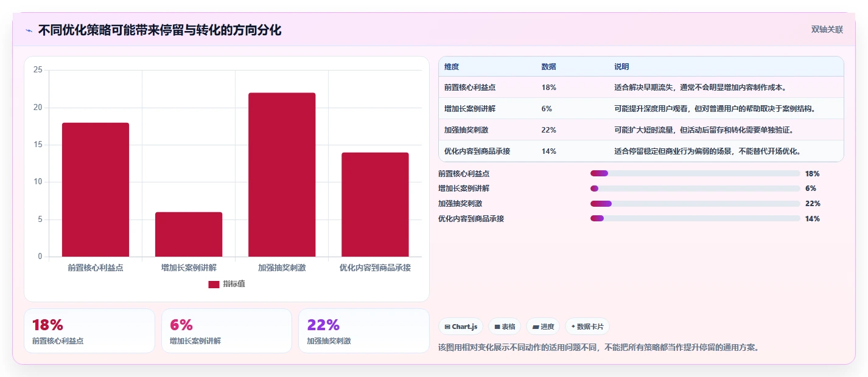Open the 22% 加强抽奖刺激 data card

[x=364, y=331]
